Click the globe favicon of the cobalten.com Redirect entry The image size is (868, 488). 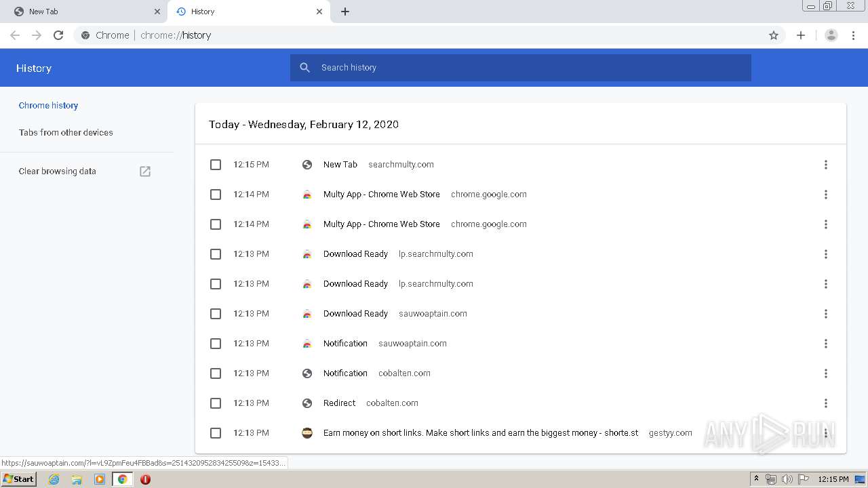(x=307, y=403)
